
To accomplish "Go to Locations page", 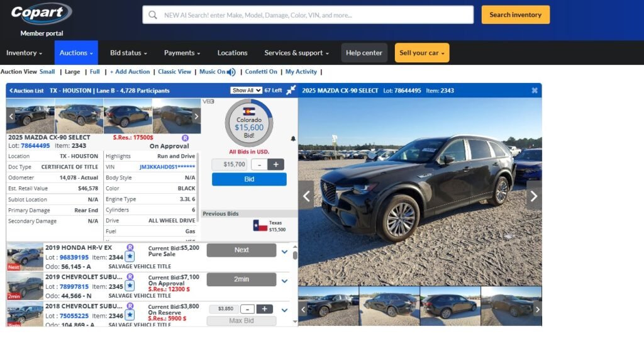I will tap(233, 53).
